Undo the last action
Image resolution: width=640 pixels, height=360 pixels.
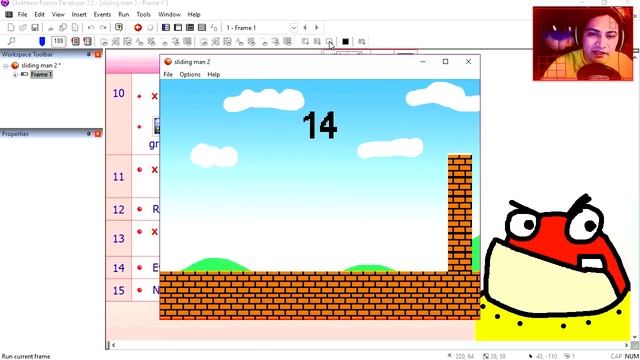91,28
